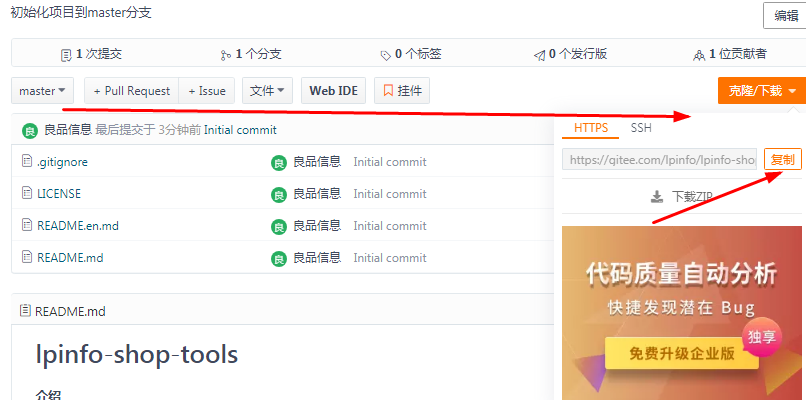The height and width of the screenshot is (400, 806).
Task: Open 良品信息 profile in .gitignore row
Action: coord(317,162)
